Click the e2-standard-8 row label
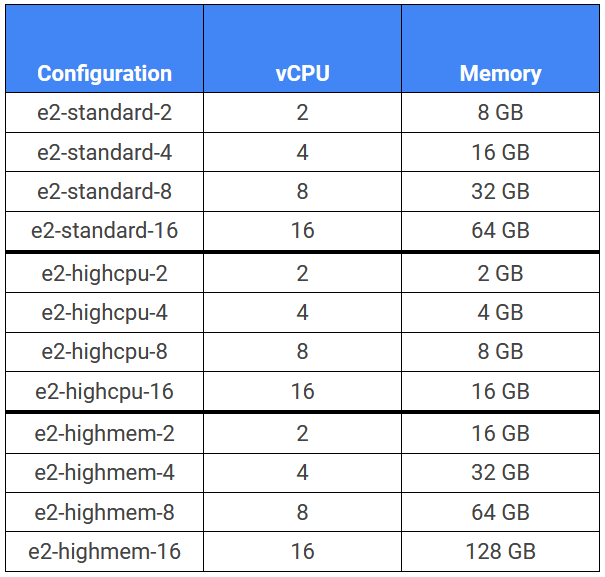 coord(104,191)
